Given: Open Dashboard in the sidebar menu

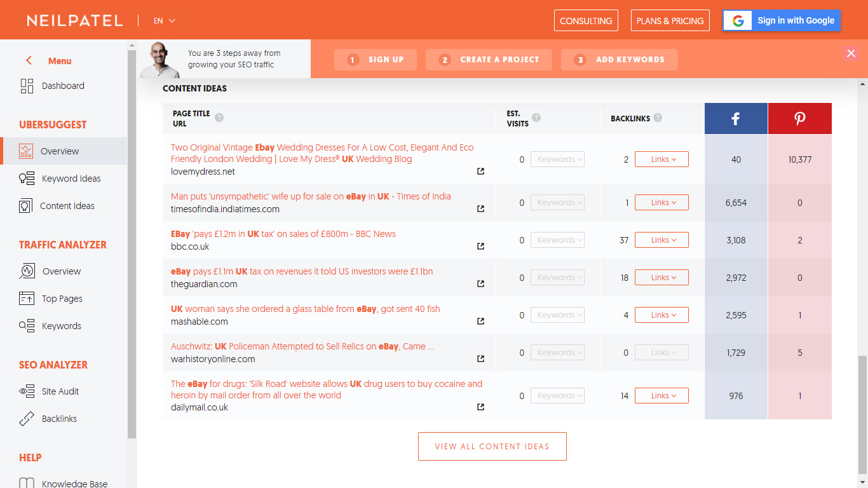Looking at the screenshot, I should pos(63,86).
